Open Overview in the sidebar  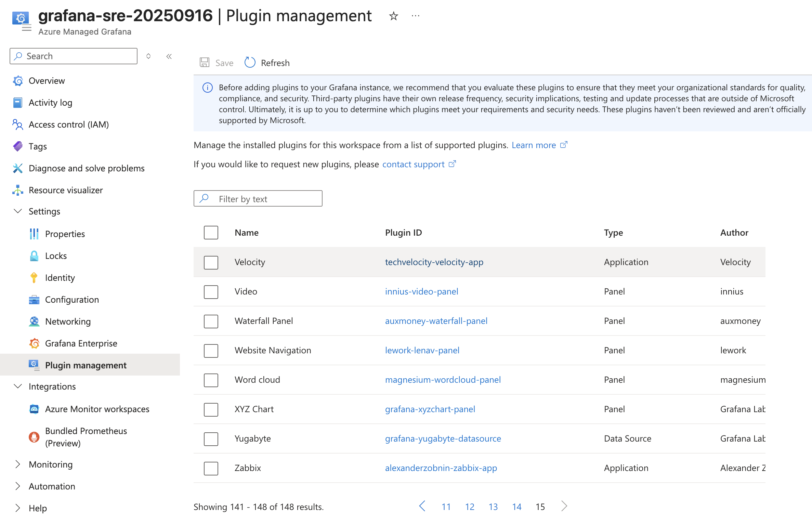47,81
